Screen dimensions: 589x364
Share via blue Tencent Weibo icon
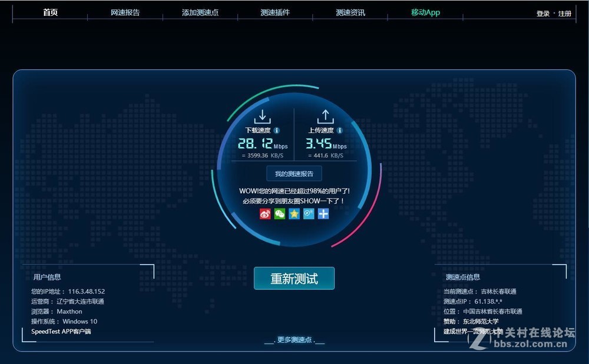pos(309,214)
